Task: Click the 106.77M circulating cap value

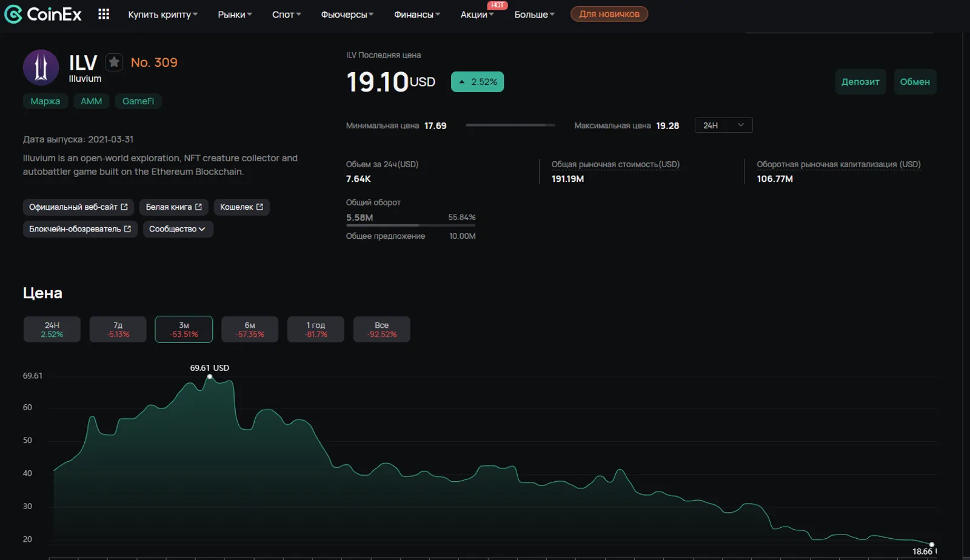Action: pos(775,179)
